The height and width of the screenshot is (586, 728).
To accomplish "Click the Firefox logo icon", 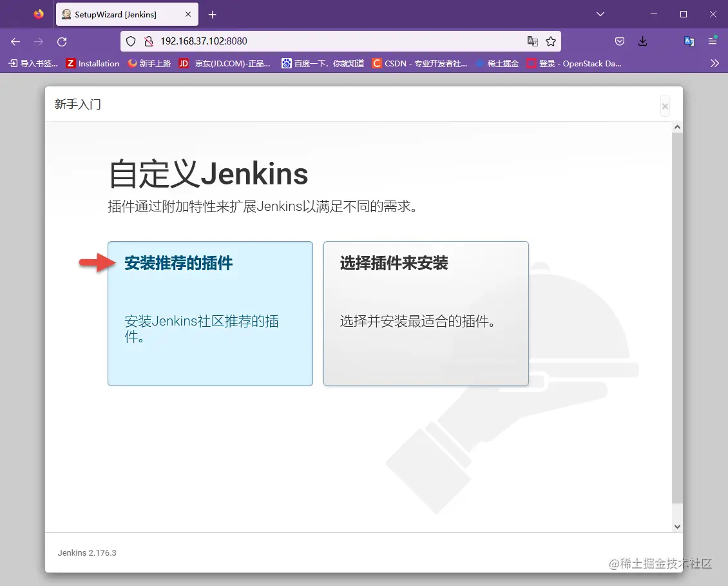I will pyautogui.click(x=39, y=14).
